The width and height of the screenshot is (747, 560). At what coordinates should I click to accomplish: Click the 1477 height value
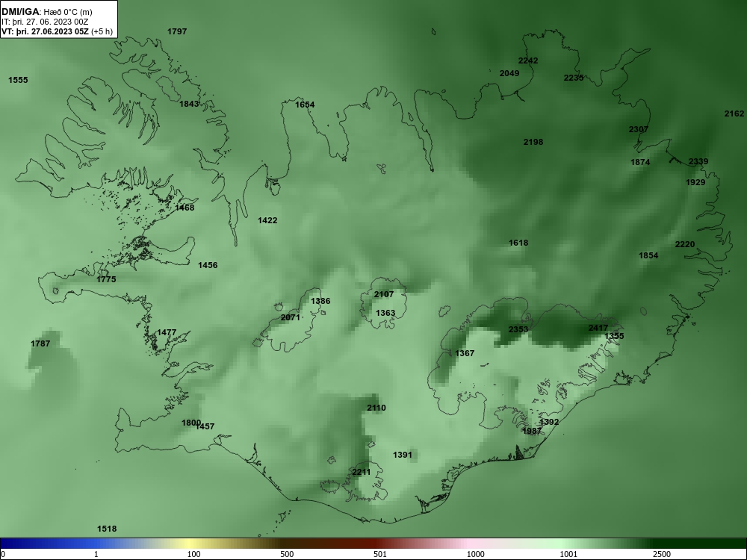[x=167, y=332]
